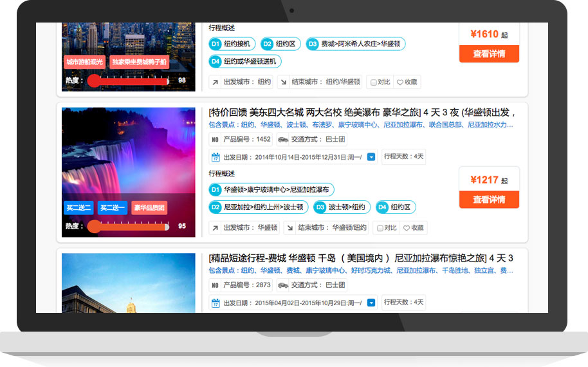The width and height of the screenshot is (588, 367).
Task: Click 查看详情 button under ¥1610
Action: [489, 53]
